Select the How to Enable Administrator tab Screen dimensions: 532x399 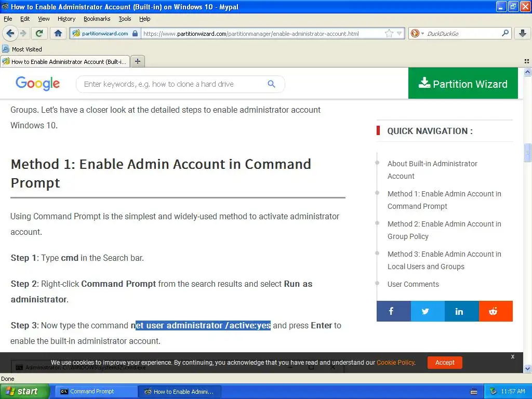(65, 62)
